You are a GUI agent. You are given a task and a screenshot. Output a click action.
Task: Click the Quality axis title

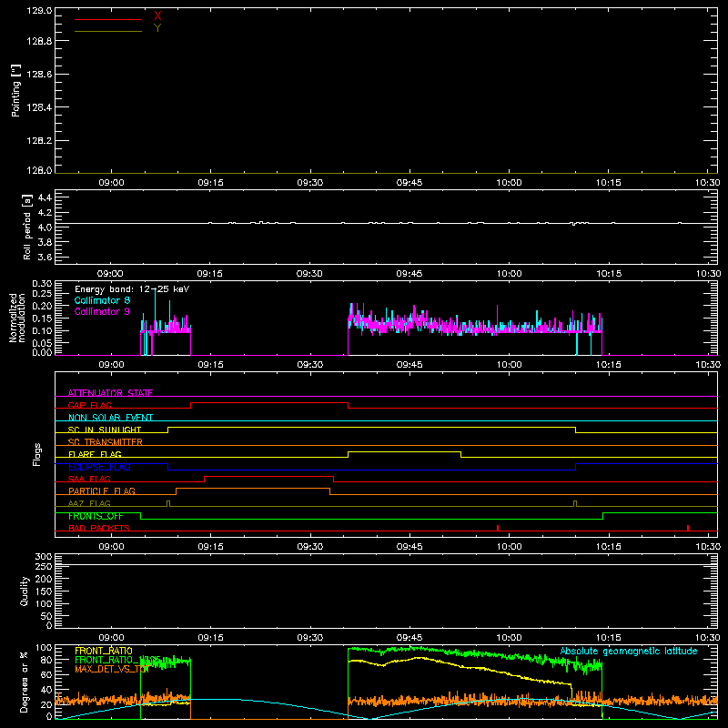click(25, 591)
